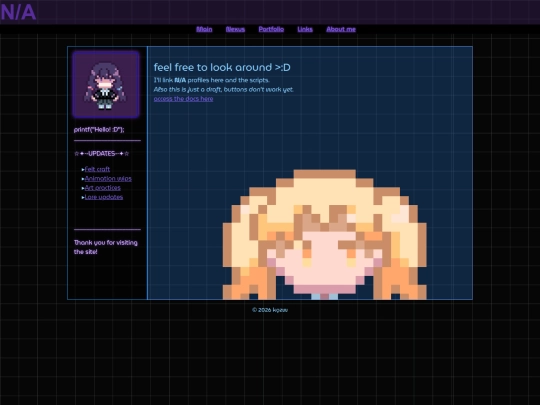Click the 'buttons don't work yet' italic line

[x=224, y=90]
